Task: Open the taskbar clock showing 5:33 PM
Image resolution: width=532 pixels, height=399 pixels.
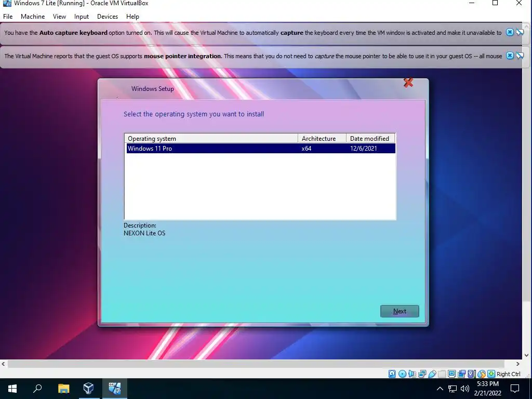Action: pos(487,389)
